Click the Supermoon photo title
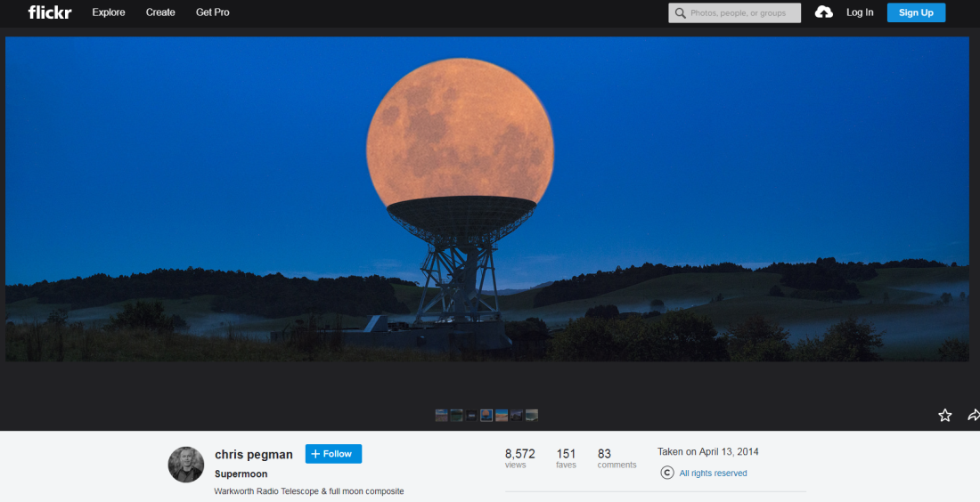 [241, 474]
